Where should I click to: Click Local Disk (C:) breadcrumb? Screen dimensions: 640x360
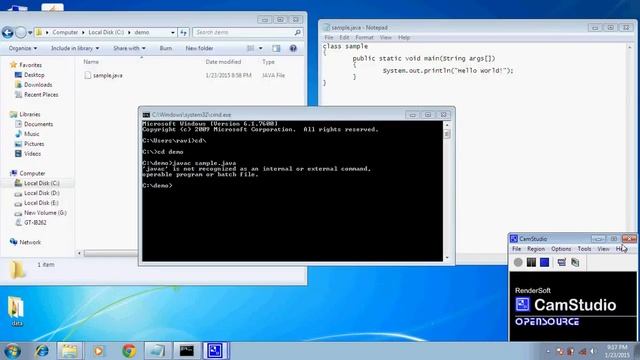[x=106, y=32]
